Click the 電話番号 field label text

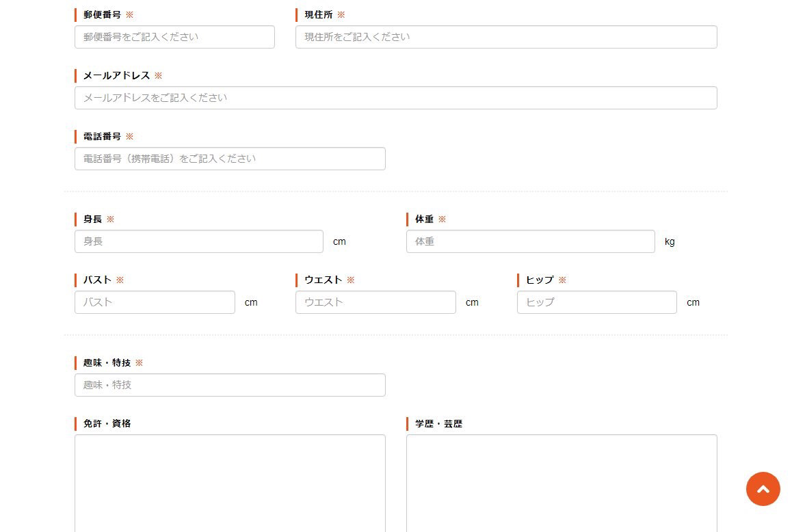102,137
